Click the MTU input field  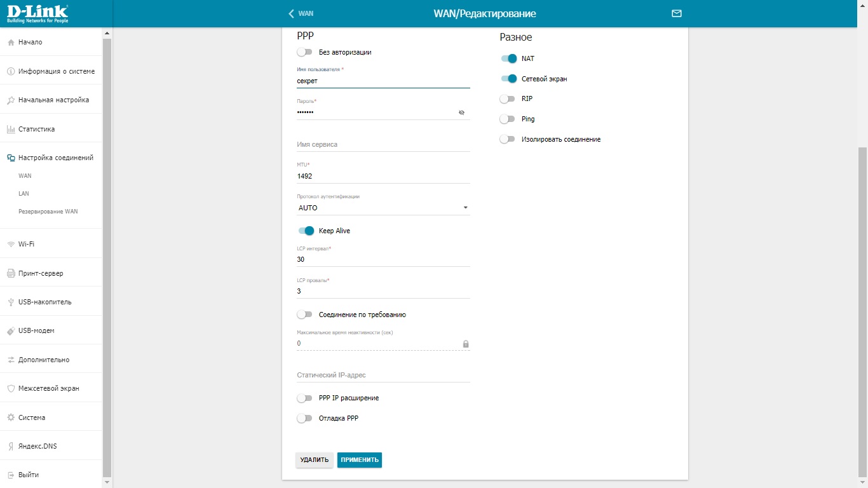[x=383, y=176]
